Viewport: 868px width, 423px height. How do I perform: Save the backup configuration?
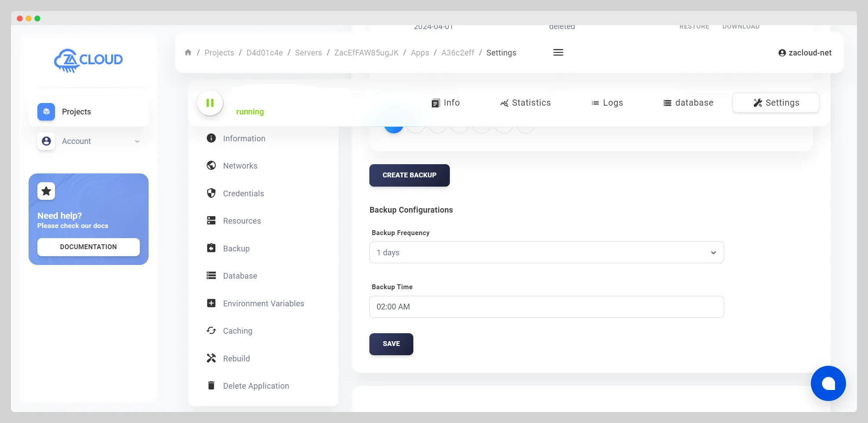click(x=391, y=344)
